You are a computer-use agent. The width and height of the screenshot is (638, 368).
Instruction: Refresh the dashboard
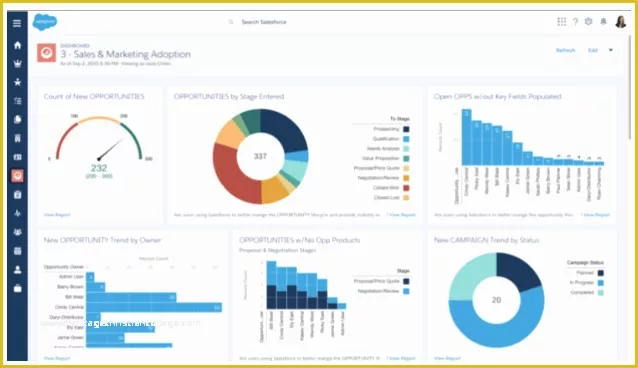[x=566, y=50]
